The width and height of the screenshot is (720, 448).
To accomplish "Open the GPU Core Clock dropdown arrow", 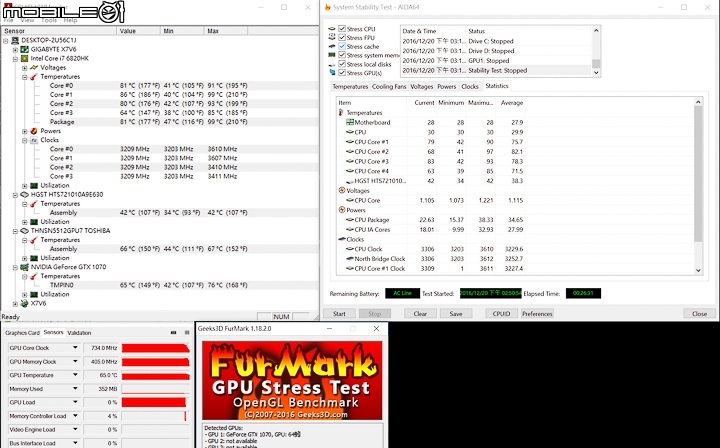I will click(x=75, y=348).
